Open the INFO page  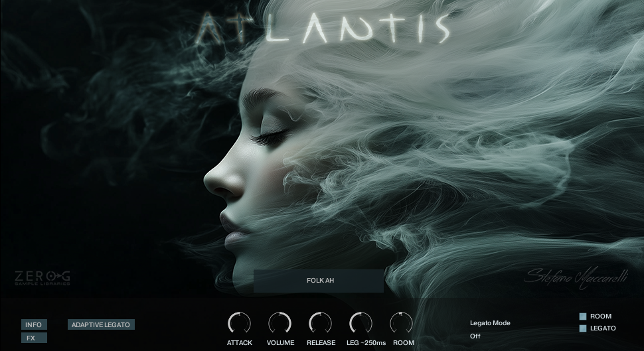34,324
